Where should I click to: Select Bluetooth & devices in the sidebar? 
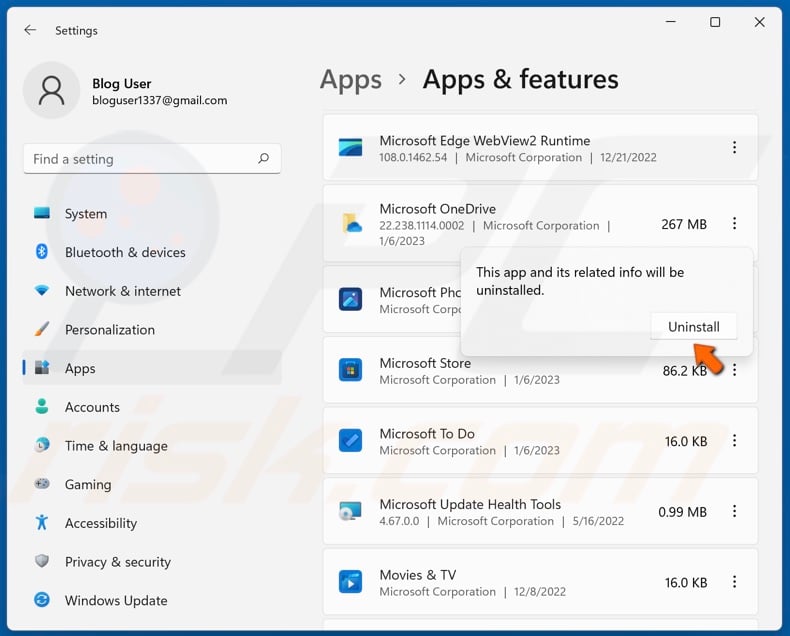click(x=124, y=253)
